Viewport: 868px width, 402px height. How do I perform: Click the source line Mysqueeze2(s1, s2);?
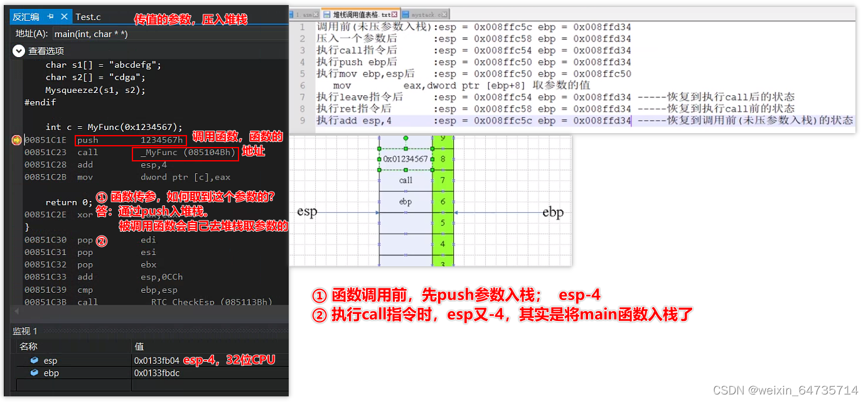pos(95,90)
